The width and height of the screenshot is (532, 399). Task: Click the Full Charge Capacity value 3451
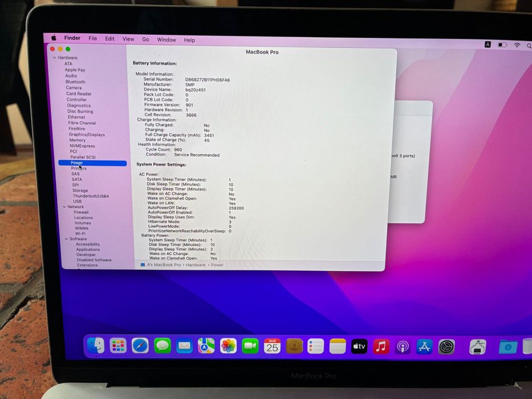(209, 136)
